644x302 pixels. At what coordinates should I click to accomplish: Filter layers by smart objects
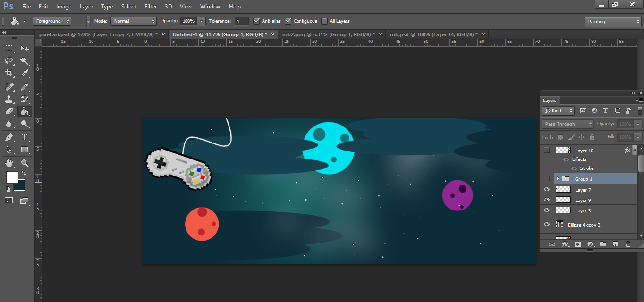[x=628, y=111]
